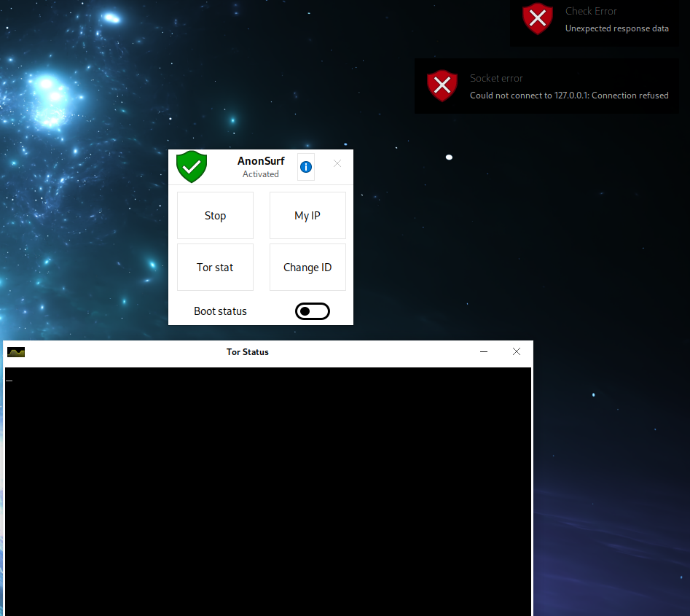
Task: Click the "Activated" status text in AnonSurf
Action: 261,174
